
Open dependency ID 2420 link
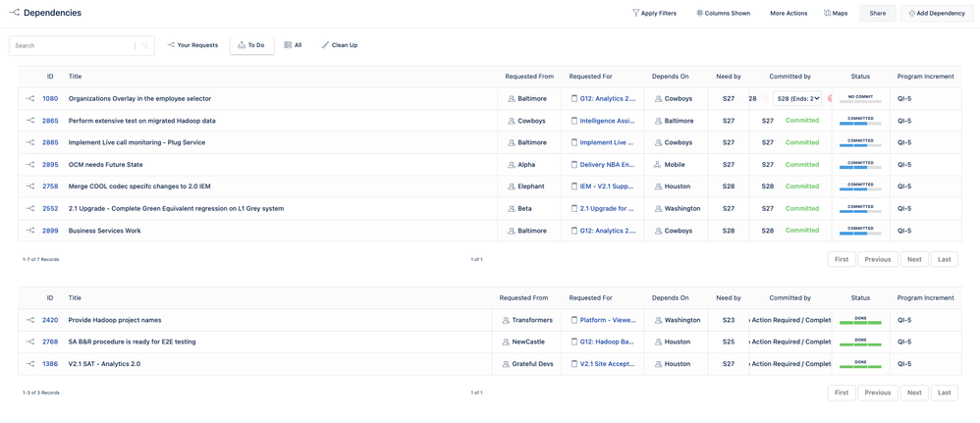click(x=50, y=320)
